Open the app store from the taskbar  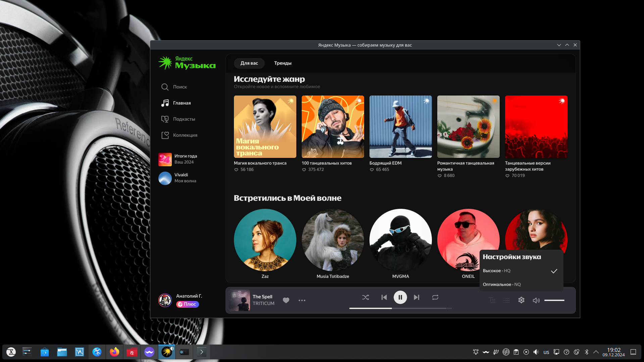pyautogui.click(x=45, y=352)
